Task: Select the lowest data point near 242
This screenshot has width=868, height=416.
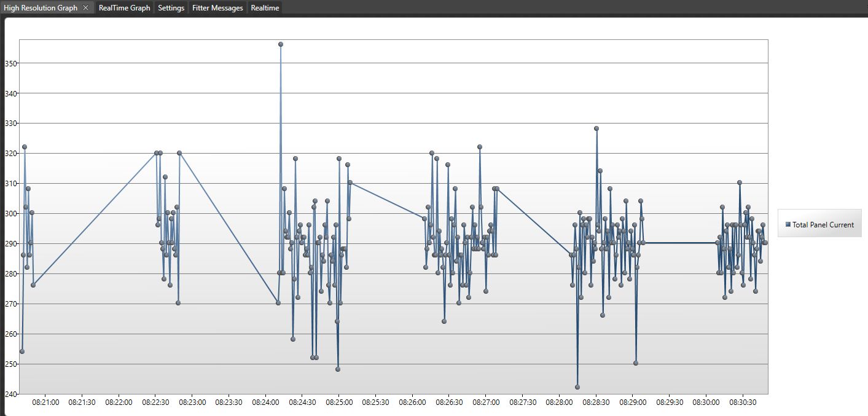Action: coord(577,387)
